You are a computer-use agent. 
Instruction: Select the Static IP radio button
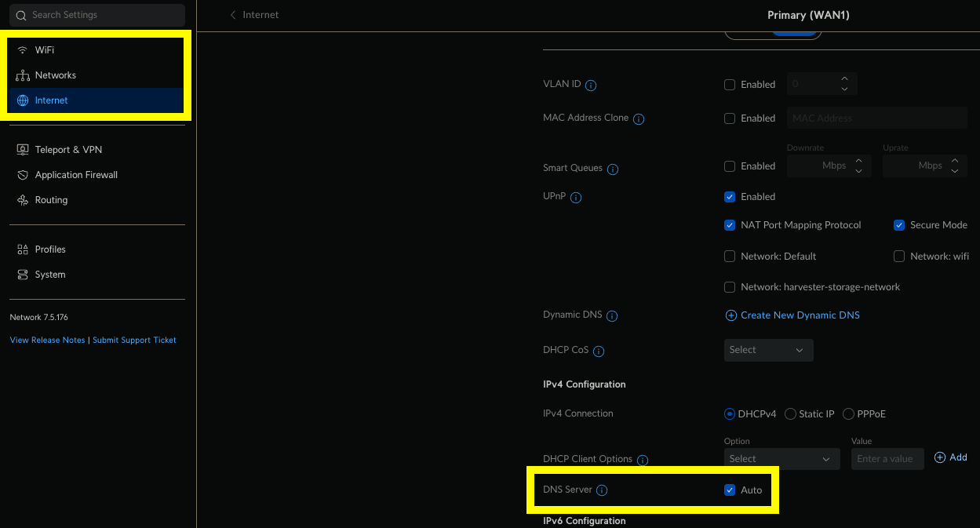coord(792,413)
